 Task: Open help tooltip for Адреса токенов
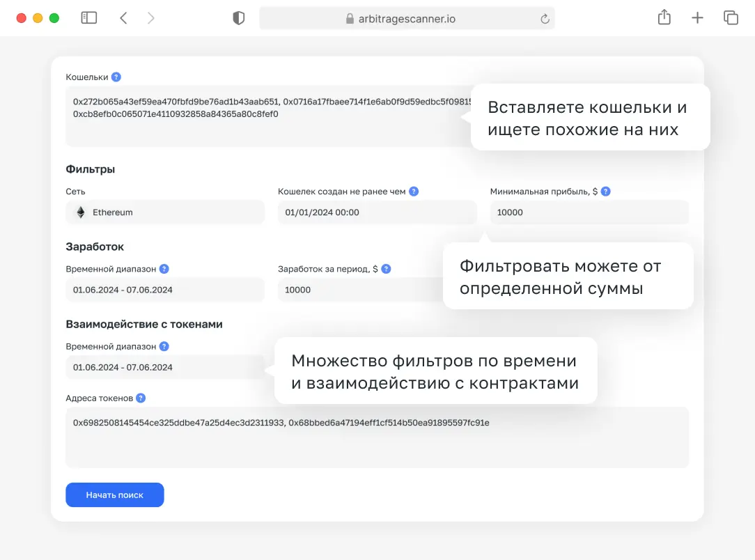pos(141,398)
